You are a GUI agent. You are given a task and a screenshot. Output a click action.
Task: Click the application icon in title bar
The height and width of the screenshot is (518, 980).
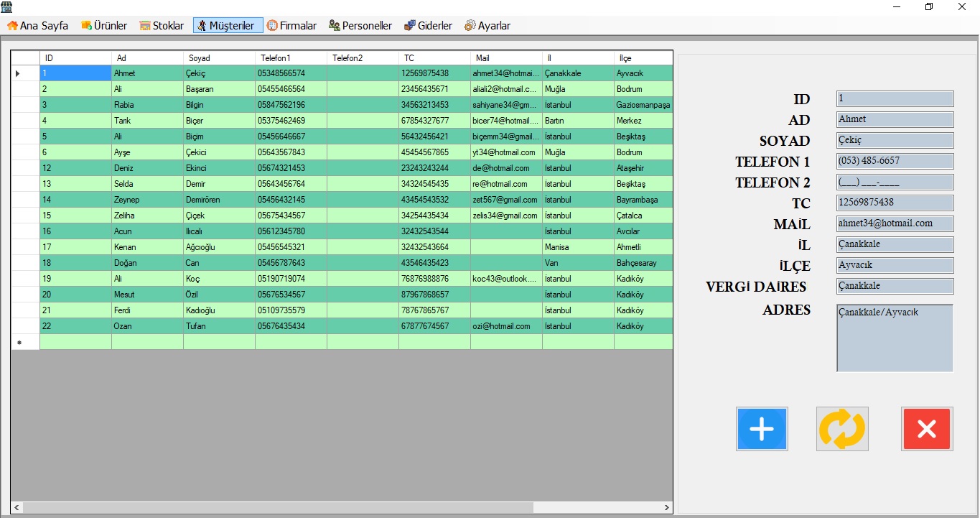[6, 6]
